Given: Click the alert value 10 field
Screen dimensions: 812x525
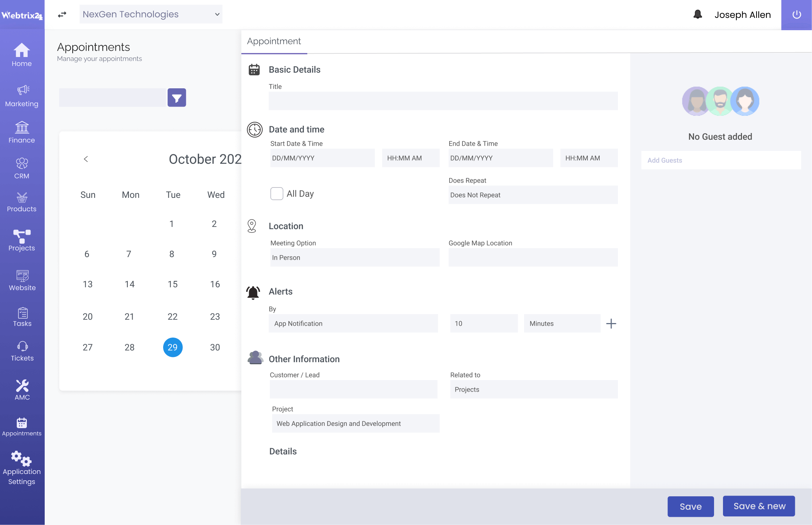Looking at the screenshot, I should [x=484, y=323].
